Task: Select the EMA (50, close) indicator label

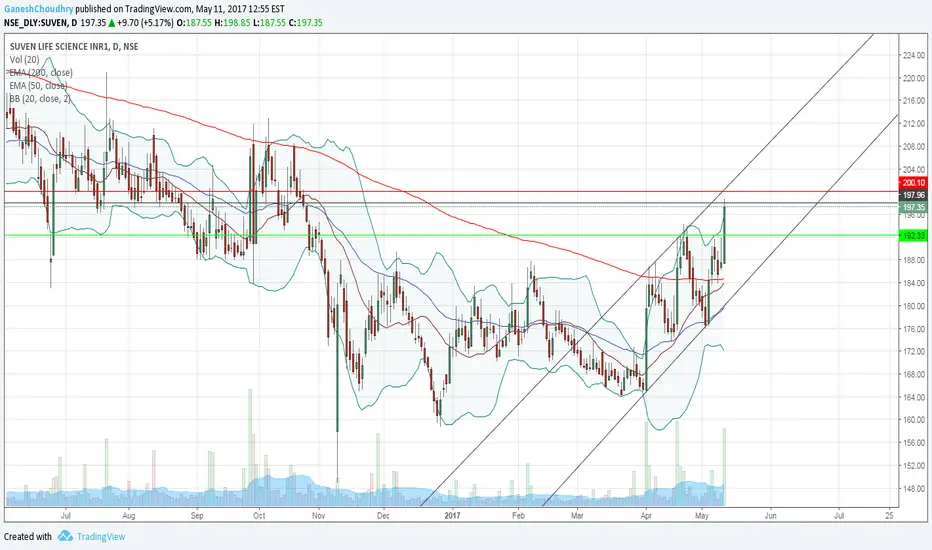Action: (38, 86)
